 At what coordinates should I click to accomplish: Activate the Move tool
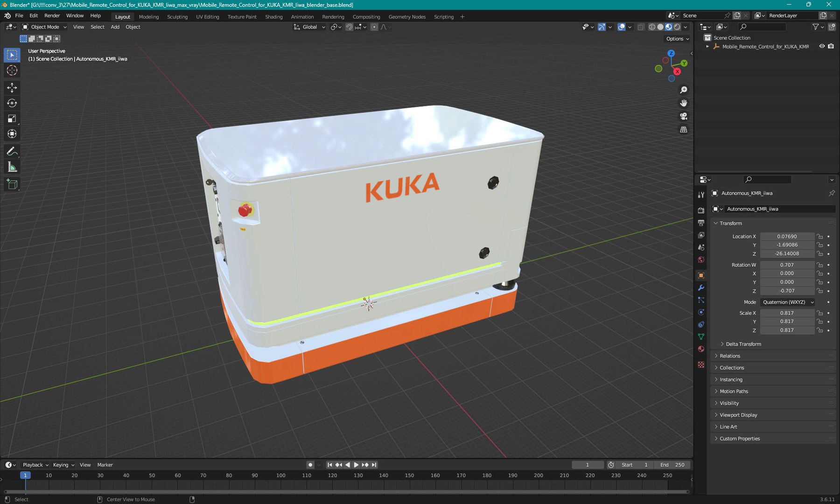[12, 88]
